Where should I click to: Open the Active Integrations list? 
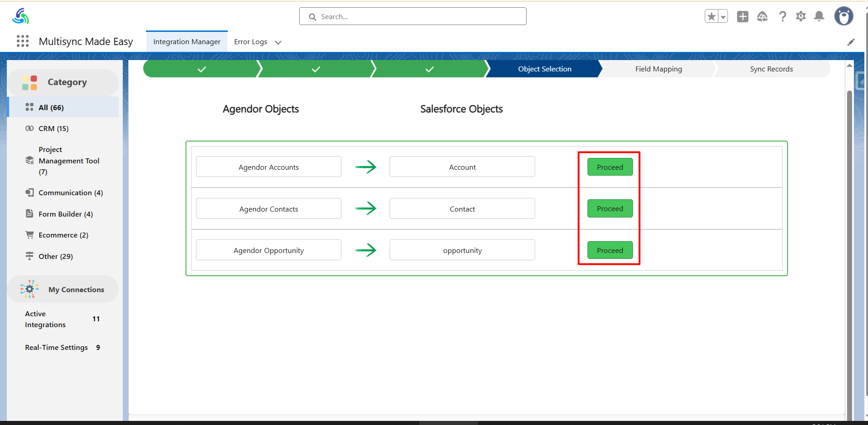pyautogui.click(x=45, y=319)
